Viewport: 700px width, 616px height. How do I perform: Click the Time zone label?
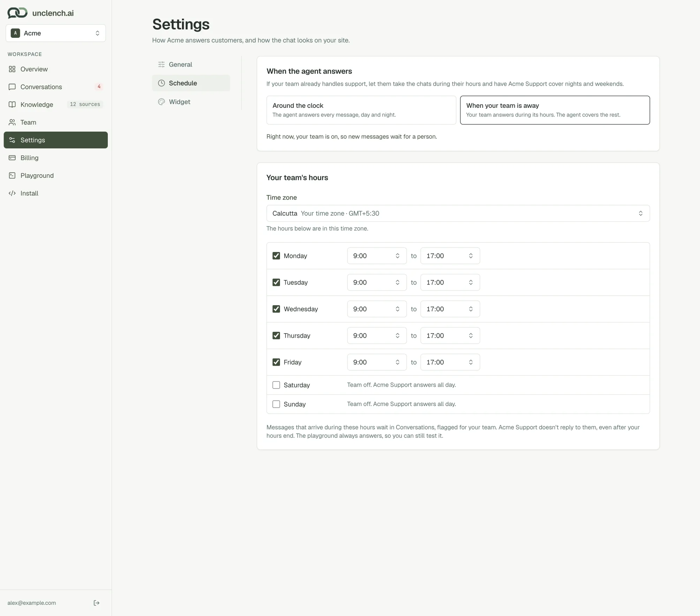pos(281,197)
